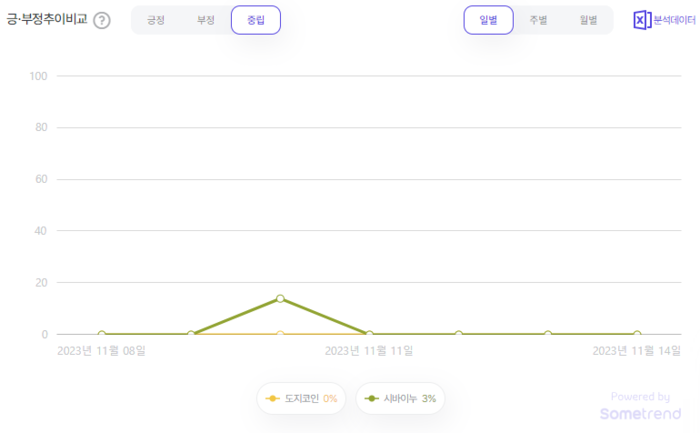Select the 부정 sentiment tab

(x=206, y=20)
